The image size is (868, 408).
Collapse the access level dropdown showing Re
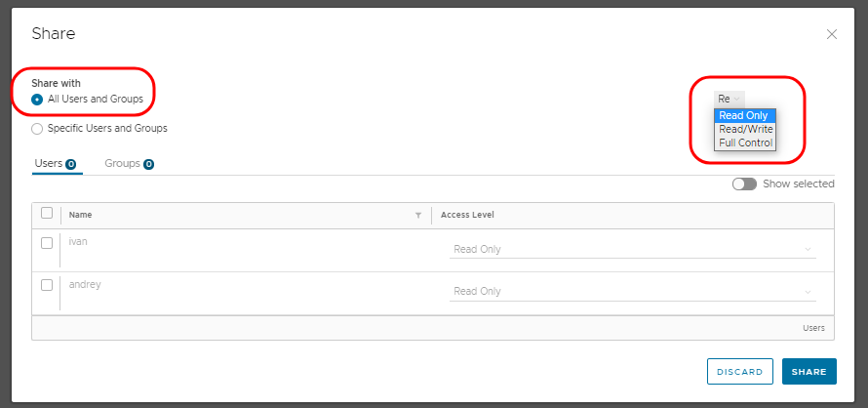pos(730,99)
